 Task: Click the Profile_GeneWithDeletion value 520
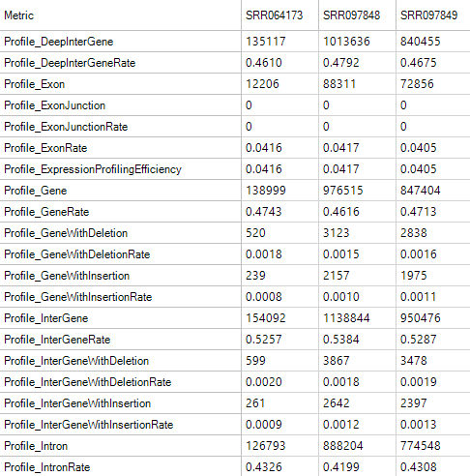click(255, 233)
